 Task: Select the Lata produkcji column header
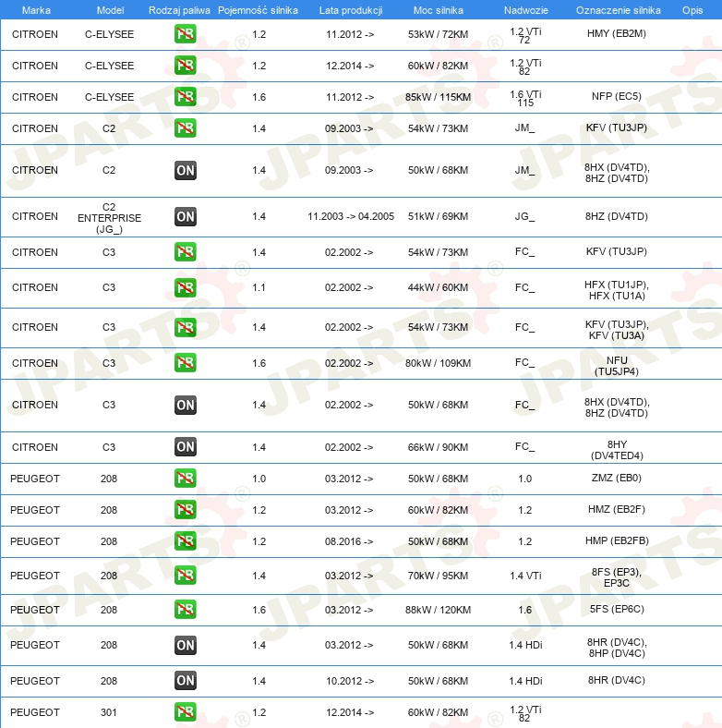click(x=350, y=10)
